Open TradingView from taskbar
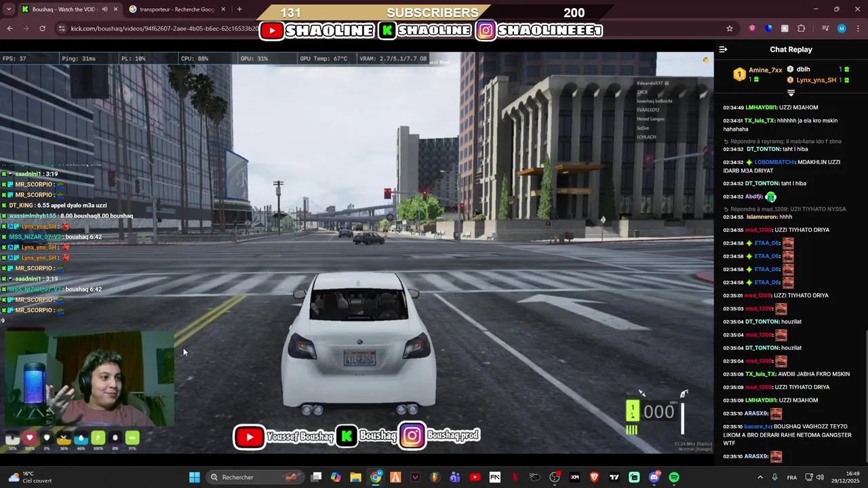 point(614,477)
